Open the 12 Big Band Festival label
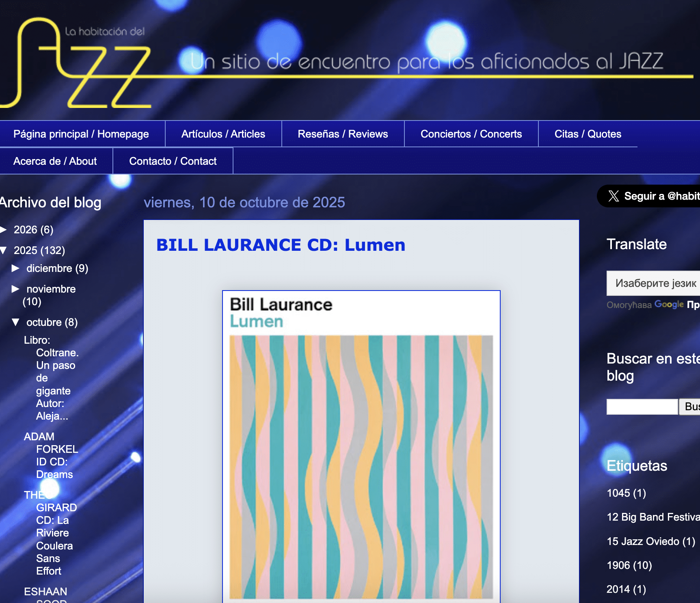This screenshot has height=603, width=700. click(653, 517)
